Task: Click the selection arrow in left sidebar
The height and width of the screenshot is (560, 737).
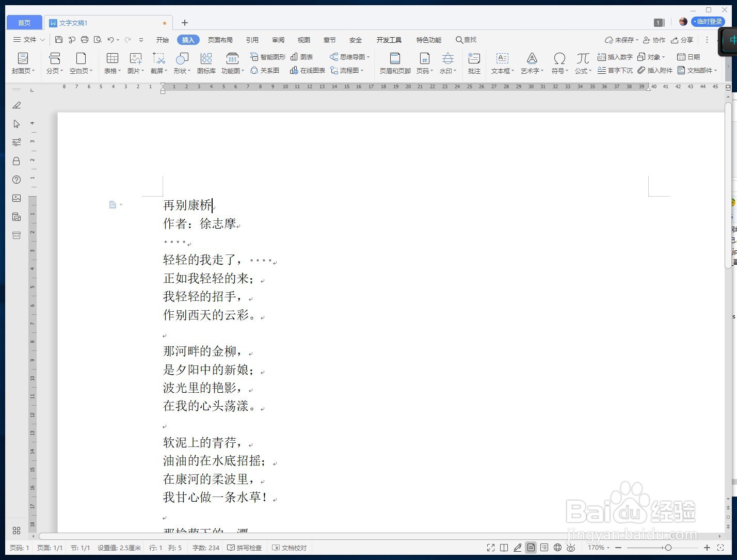Action: [x=17, y=124]
